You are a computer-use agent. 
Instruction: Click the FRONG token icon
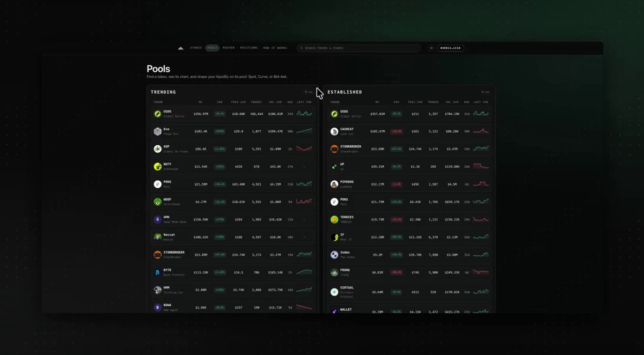point(334,272)
